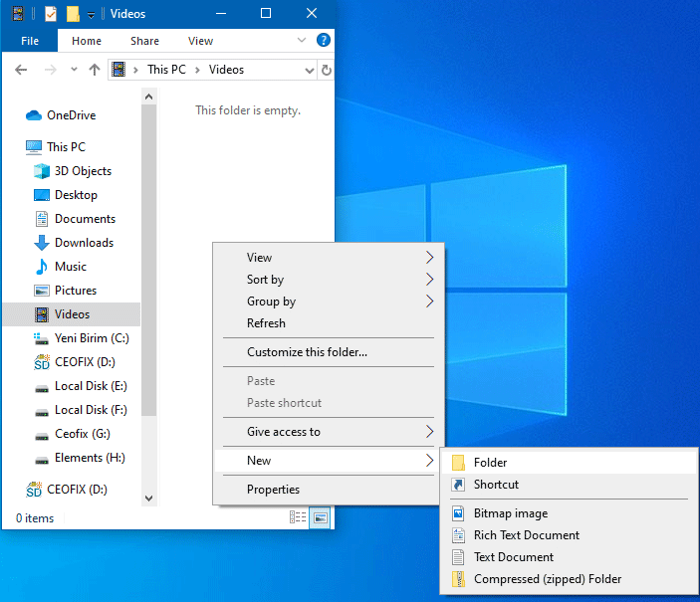
Task: Open the Quick Access Toolbar customize dropdown
Action: click(x=91, y=14)
